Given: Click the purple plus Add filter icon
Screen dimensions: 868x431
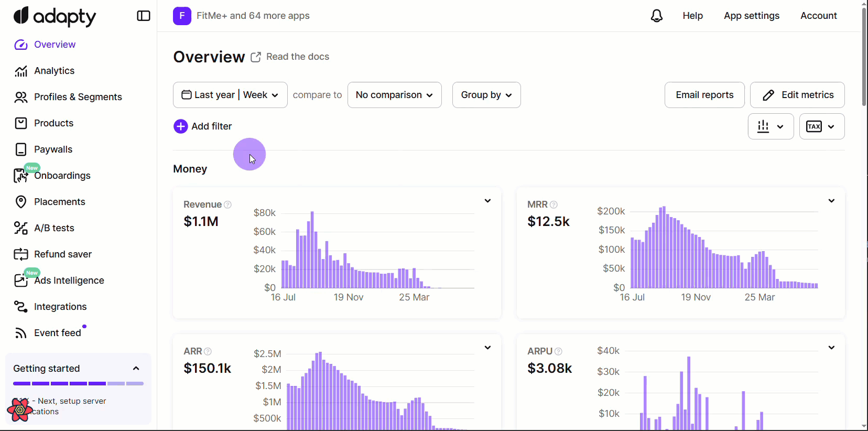Looking at the screenshot, I should [181, 126].
